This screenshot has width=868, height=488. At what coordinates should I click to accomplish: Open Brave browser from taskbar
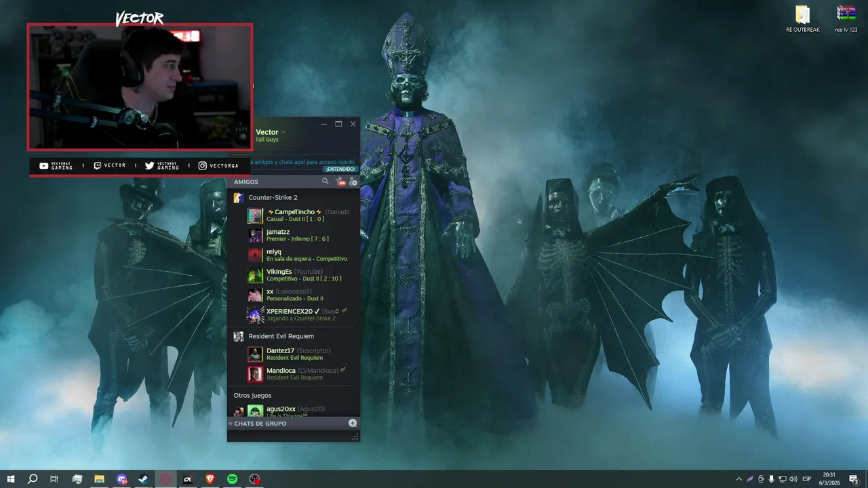[210, 479]
